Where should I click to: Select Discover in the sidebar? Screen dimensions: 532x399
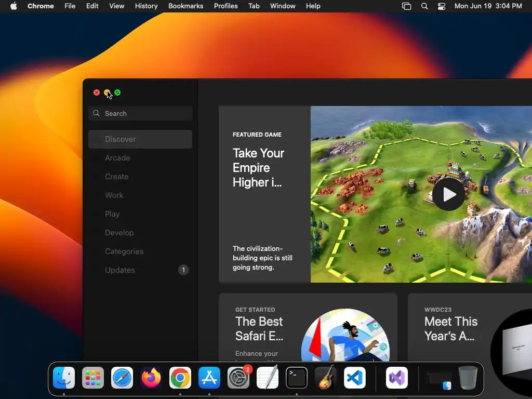[140, 139]
